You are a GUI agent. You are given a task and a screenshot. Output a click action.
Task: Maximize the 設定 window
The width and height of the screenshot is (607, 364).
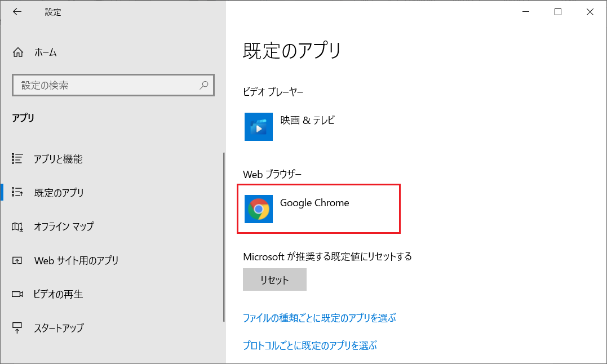[x=558, y=12]
